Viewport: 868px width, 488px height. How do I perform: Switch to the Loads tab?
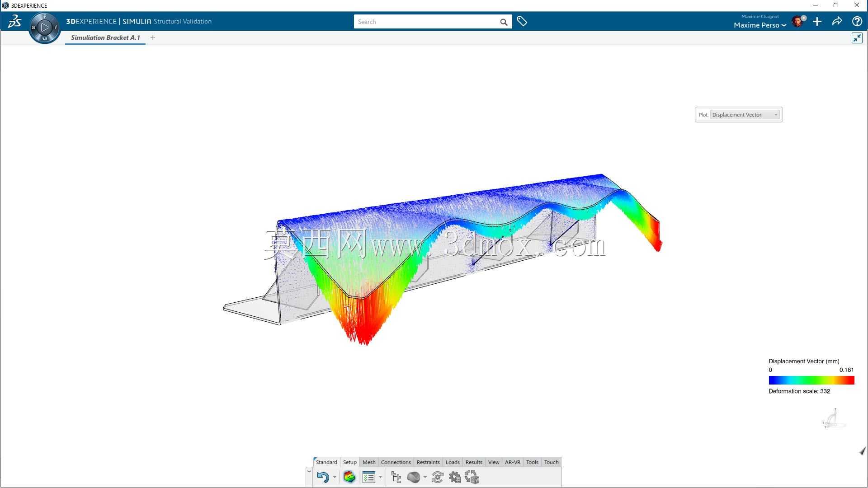[x=453, y=462]
